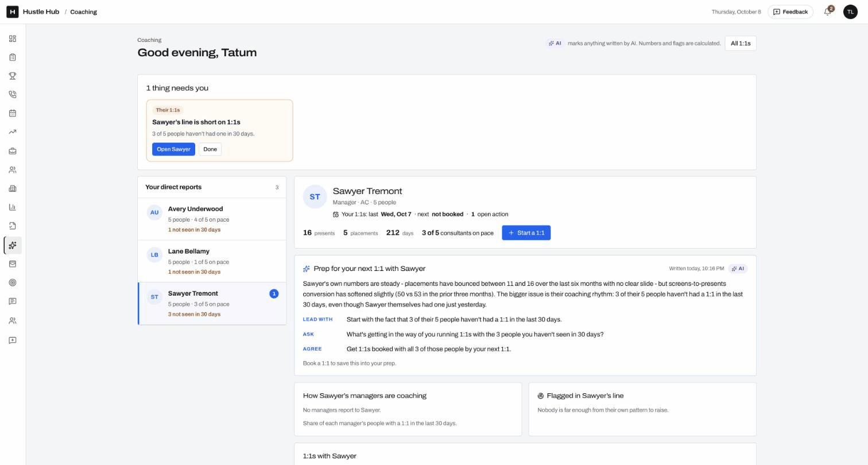Viewport: 868px width, 465px height.
Task: Open the people icon below the message icon
Action: click(x=13, y=321)
